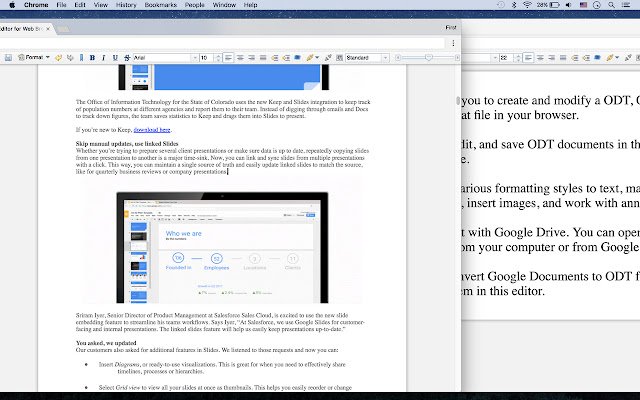
Task: Click the Redo arrow in the front editor
Action: (70, 58)
